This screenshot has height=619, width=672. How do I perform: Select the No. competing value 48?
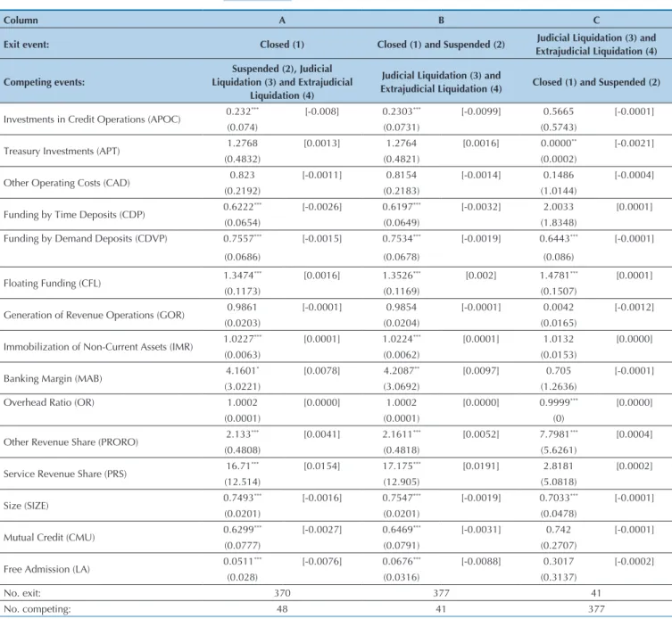click(282, 608)
